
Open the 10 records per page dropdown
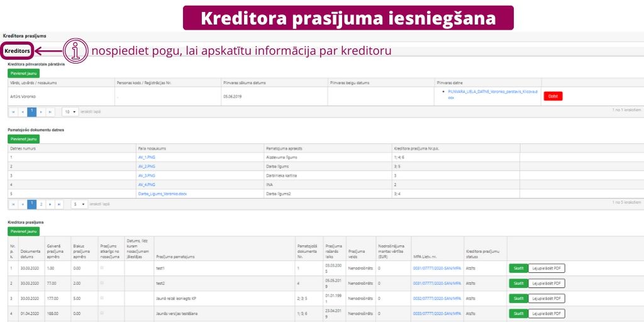pyautogui.click(x=70, y=111)
